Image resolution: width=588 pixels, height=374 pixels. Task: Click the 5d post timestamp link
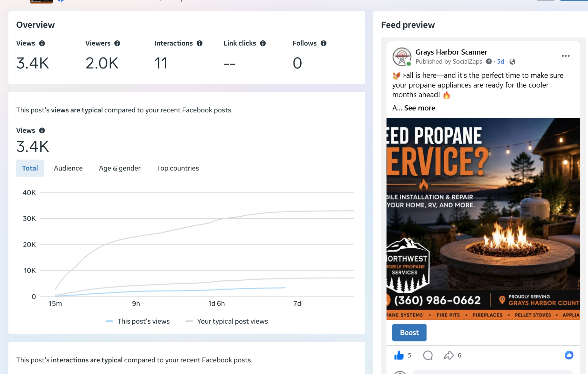click(500, 61)
